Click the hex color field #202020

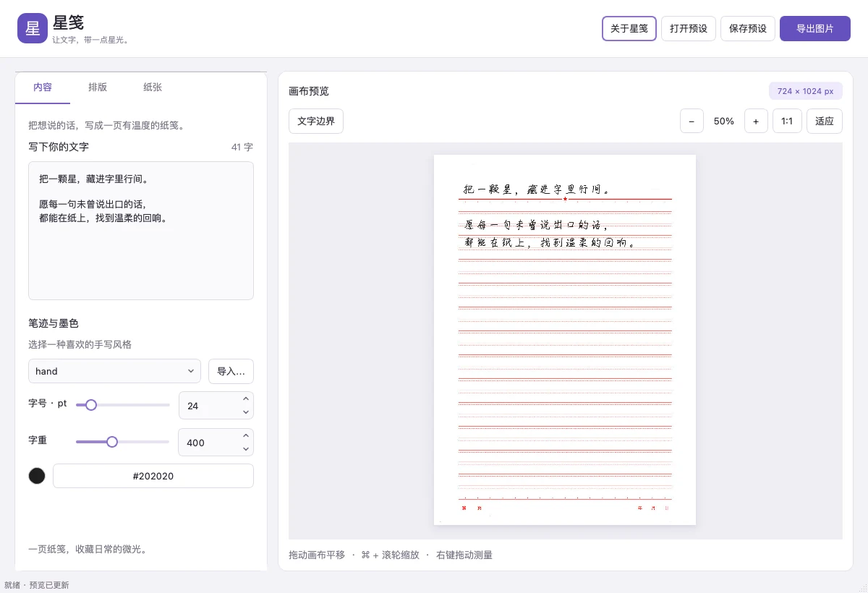153,476
